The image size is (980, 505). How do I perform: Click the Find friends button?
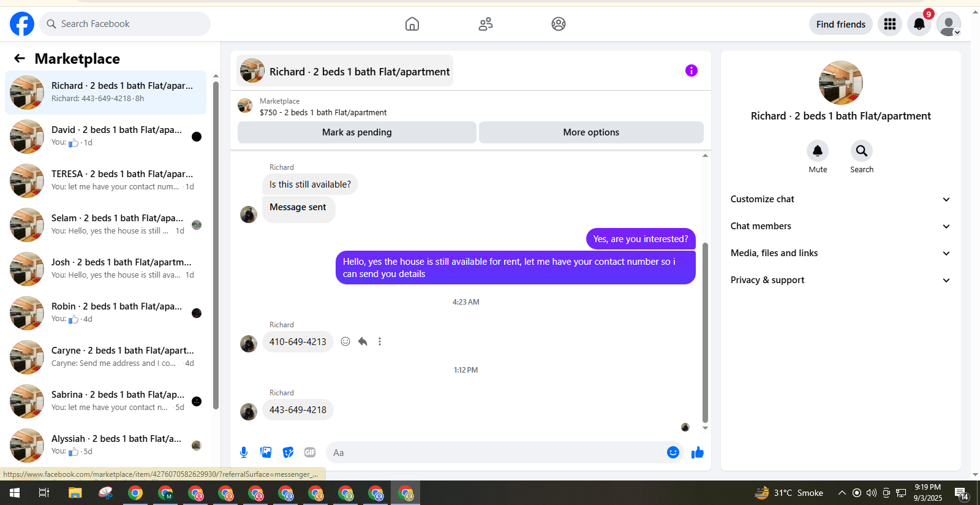(841, 24)
